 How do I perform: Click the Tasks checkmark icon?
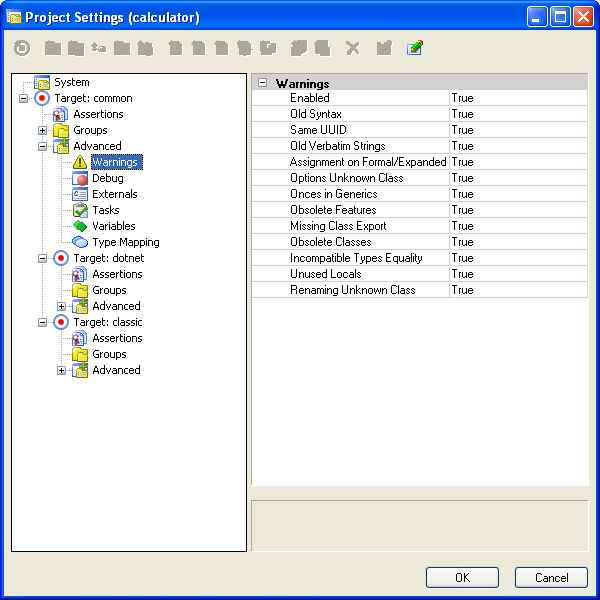coord(80,210)
